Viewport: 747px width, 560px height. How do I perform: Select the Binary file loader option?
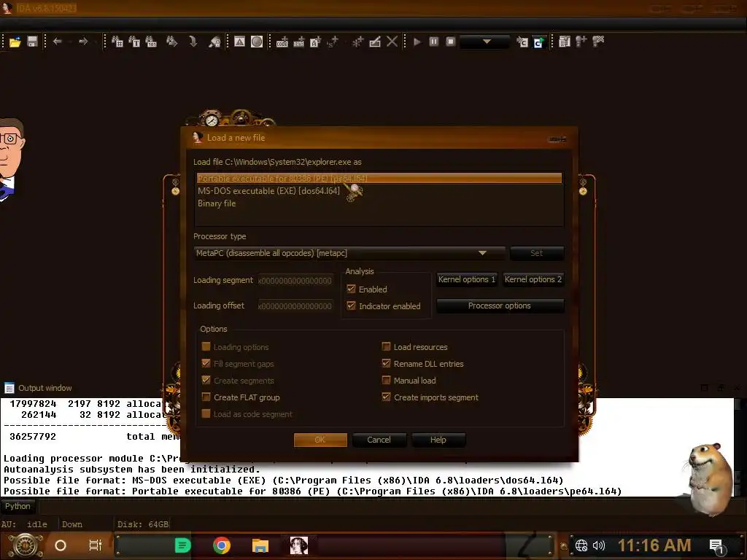379,203
